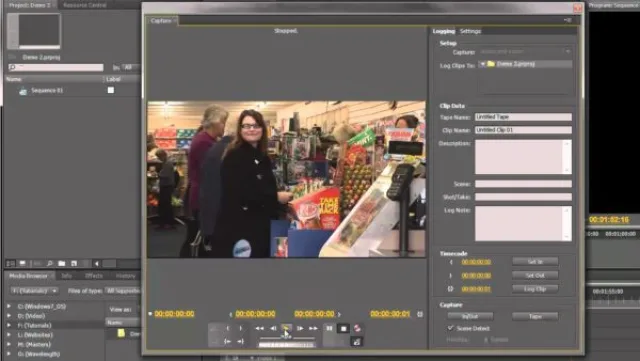This screenshot has width=640, height=361.
Task: Click the Set In button
Action: tap(535, 262)
